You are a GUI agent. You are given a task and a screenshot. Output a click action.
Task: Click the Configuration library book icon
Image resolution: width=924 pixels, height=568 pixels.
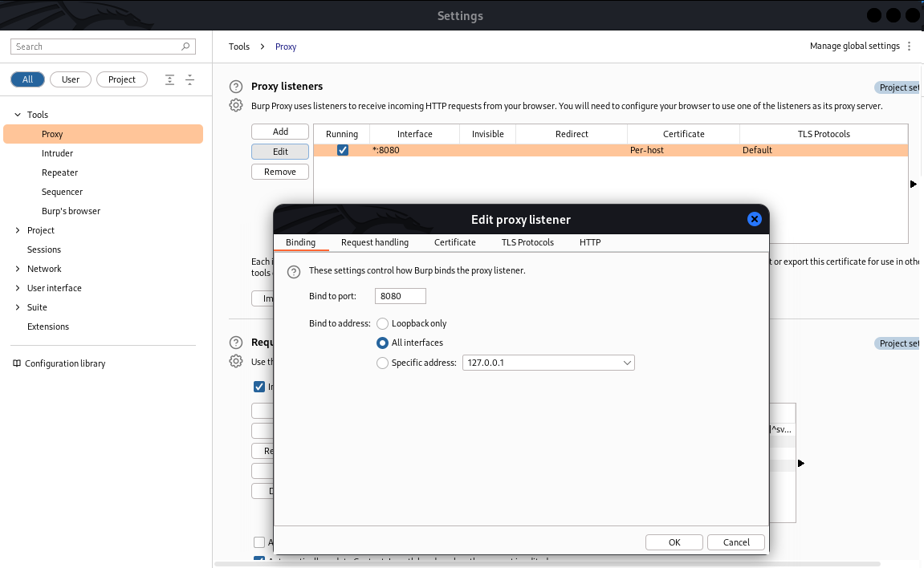point(17,363)
